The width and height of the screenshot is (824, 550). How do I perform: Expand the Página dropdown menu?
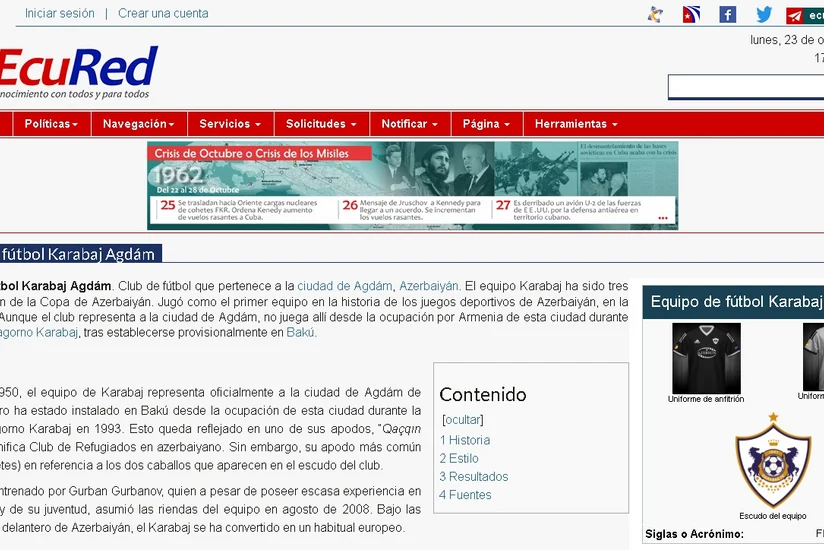(486, 124)
